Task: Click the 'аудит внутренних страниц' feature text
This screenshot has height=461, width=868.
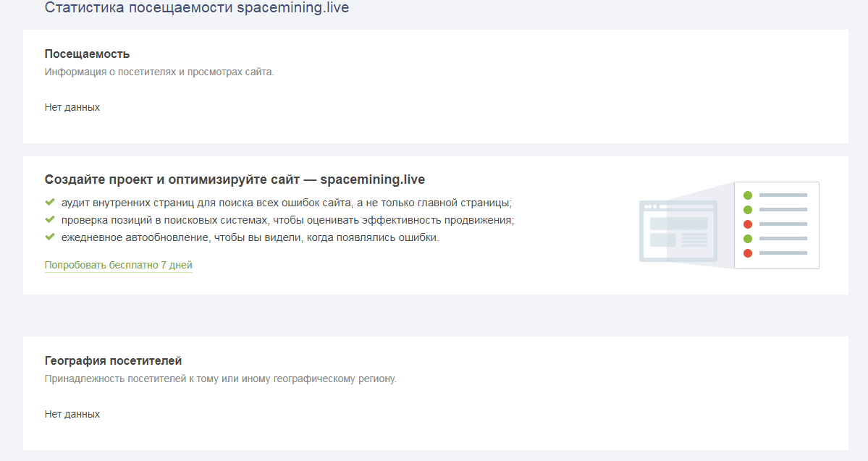Action: point(287,203)
